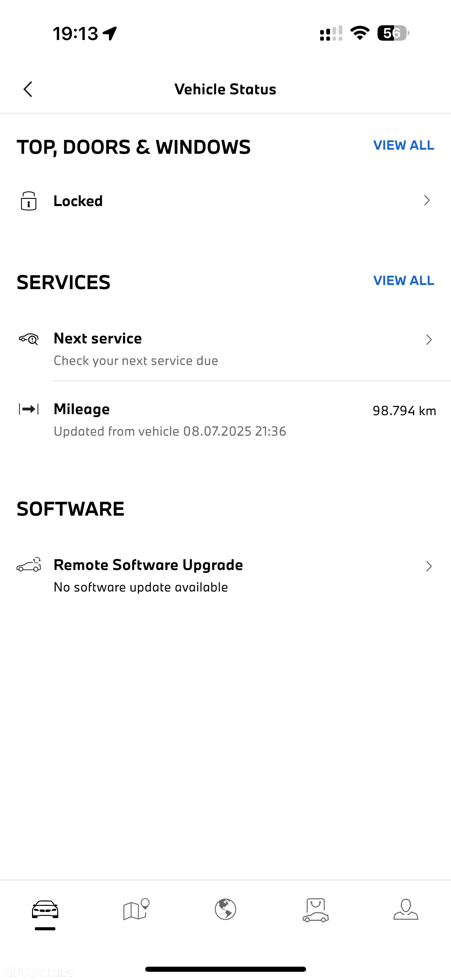View all Services
The width and height of the screenshot is (451, 980).
tap(404, 281)
